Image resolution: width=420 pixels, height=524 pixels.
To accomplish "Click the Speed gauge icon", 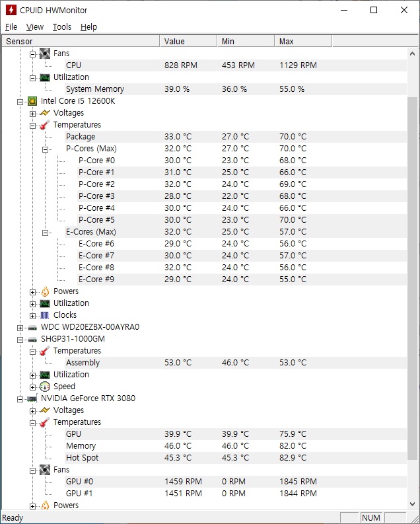I will (45, 387).
